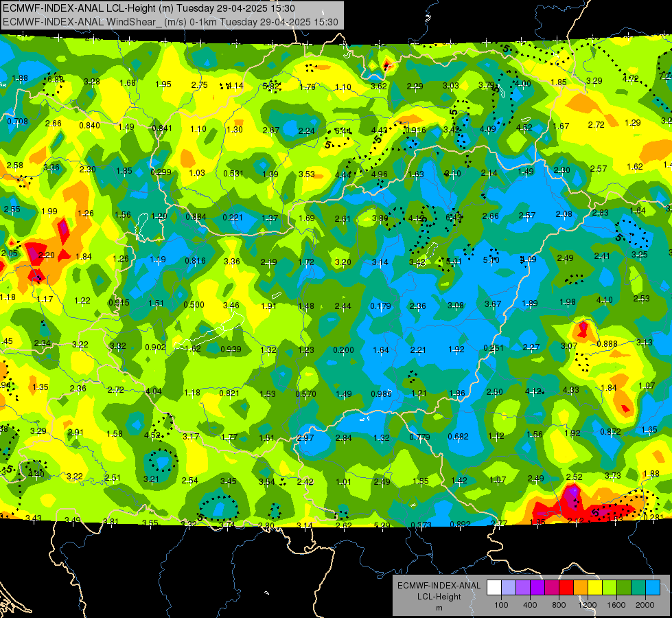The image size is (672, 618).
Task: Click the wind shear value 6.44
Action: pyautogui.click(x=343, y=130)
